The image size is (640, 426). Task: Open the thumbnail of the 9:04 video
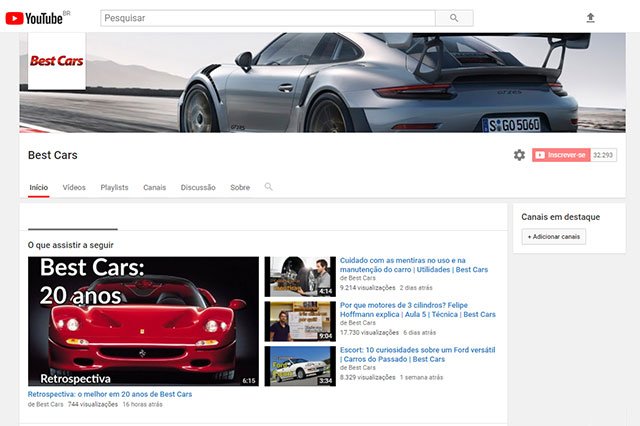pos(300,322)
